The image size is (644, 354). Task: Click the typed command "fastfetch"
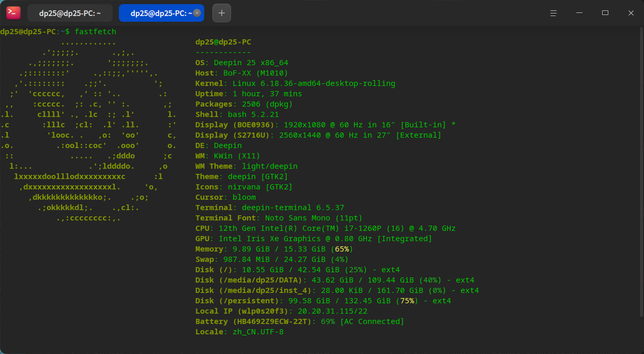[95, 32]
